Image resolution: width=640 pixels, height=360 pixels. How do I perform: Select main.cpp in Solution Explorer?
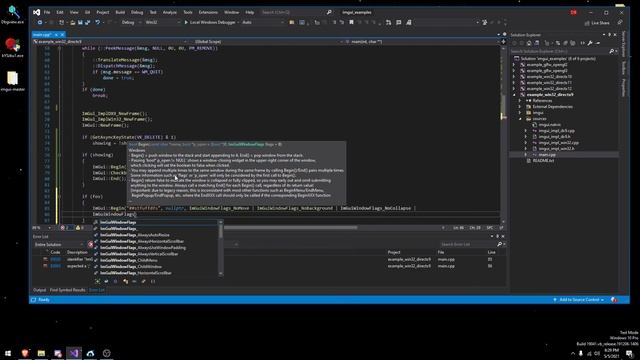[547, 155]
